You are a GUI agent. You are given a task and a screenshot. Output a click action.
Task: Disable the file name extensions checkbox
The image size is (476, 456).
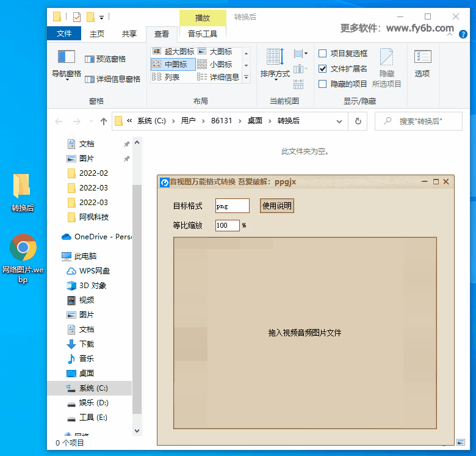click(323, 68)
